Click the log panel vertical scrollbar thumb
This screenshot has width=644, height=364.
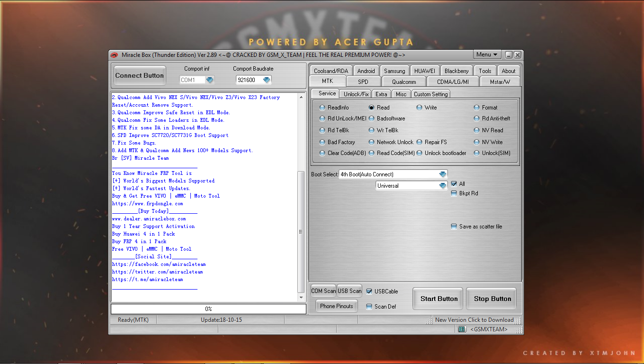[x=301, y=232]
